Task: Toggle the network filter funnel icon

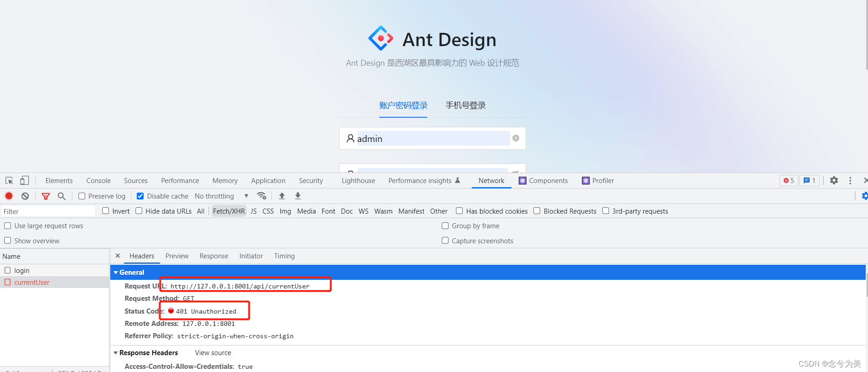Action: click(46, 196)
